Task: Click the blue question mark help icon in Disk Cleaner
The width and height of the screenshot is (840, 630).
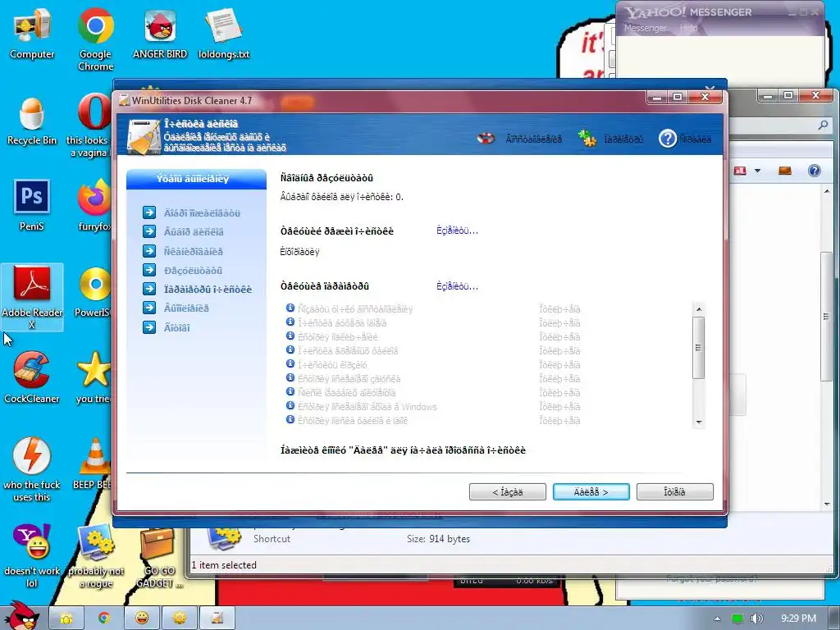Action: point(668,138)
